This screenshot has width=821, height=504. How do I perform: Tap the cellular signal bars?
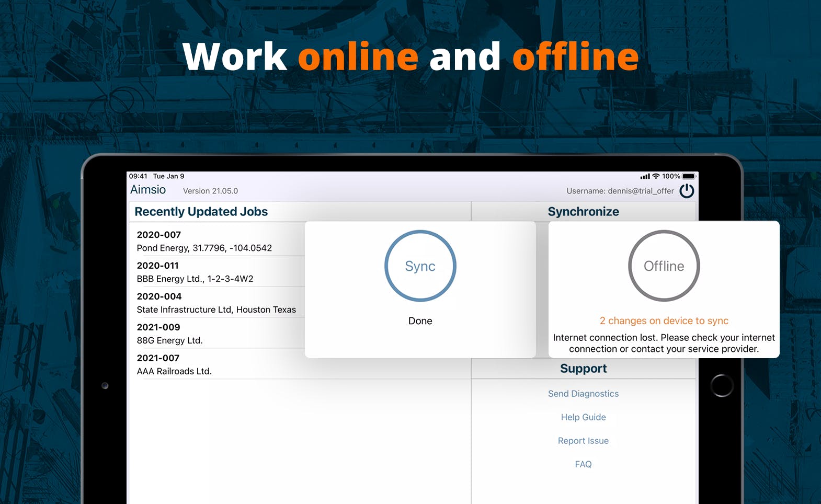645,177
